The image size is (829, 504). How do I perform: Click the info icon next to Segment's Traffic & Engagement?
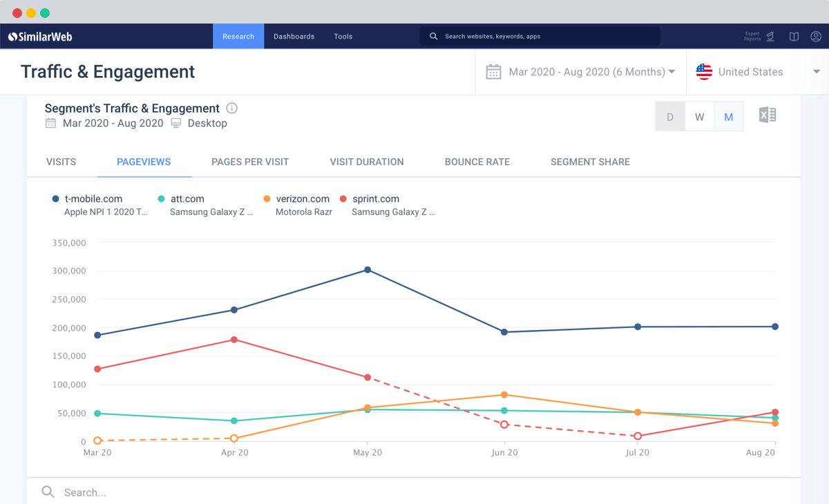point(232,108)
